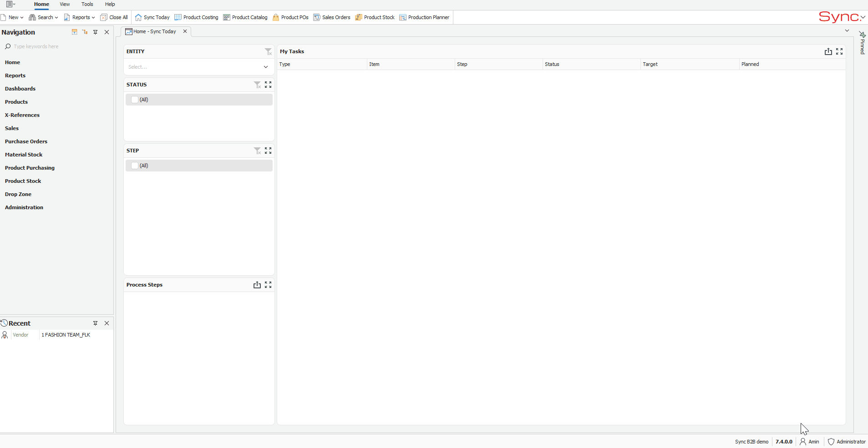Select Administration in navigation
Image resolution: width=868 pixels, height=448 pixels.
24,207
